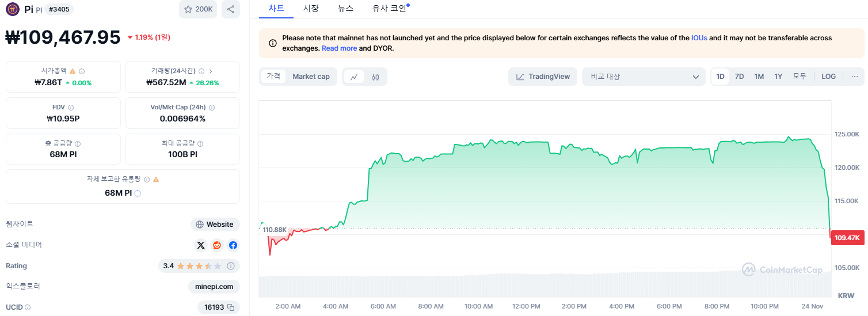Image resolution: width=868 pixels, height=316 pixels.
Task: Click the info icon next to Vol/Mkt Cap (24h)
Action: pyautogui.click(x=212, y=108)
